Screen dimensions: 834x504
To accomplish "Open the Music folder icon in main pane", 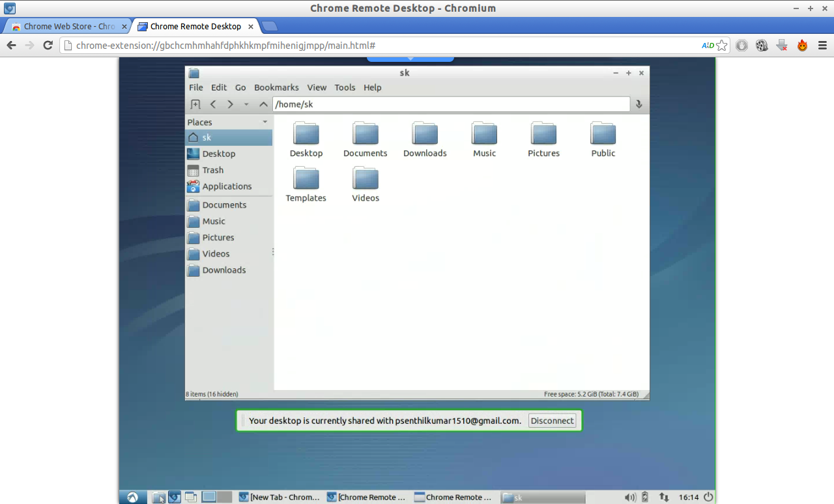I will [484, 133].
